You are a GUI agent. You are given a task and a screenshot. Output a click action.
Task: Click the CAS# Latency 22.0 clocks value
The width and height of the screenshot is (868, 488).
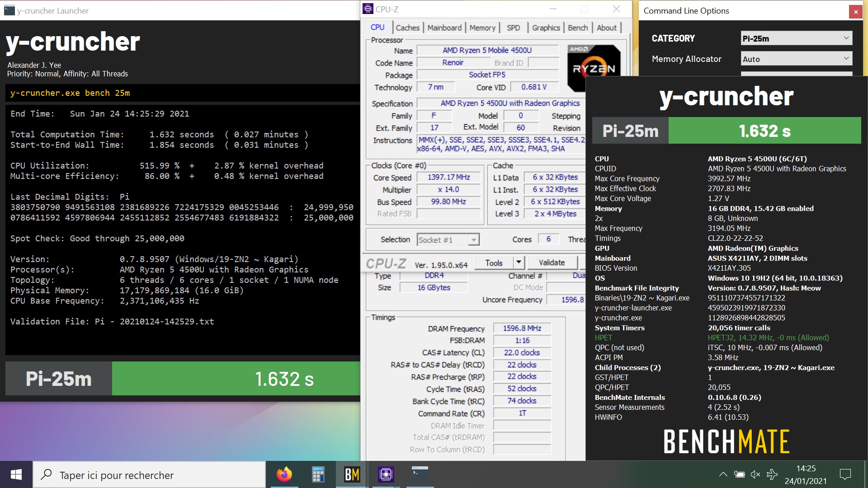[522, 353]
